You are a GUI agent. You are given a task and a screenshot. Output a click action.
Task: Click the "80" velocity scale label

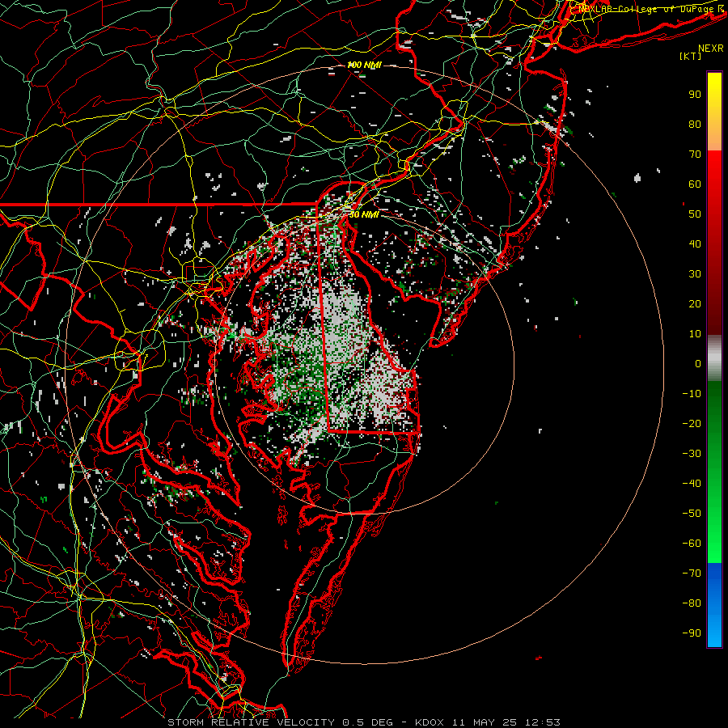pyautogui.click(x=695, y=124)
